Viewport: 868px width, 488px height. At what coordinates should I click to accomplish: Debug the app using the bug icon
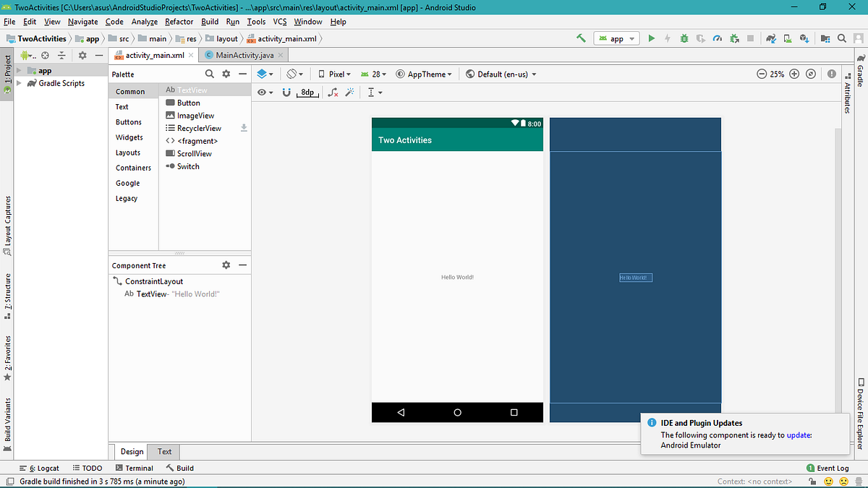click(684, 38)
